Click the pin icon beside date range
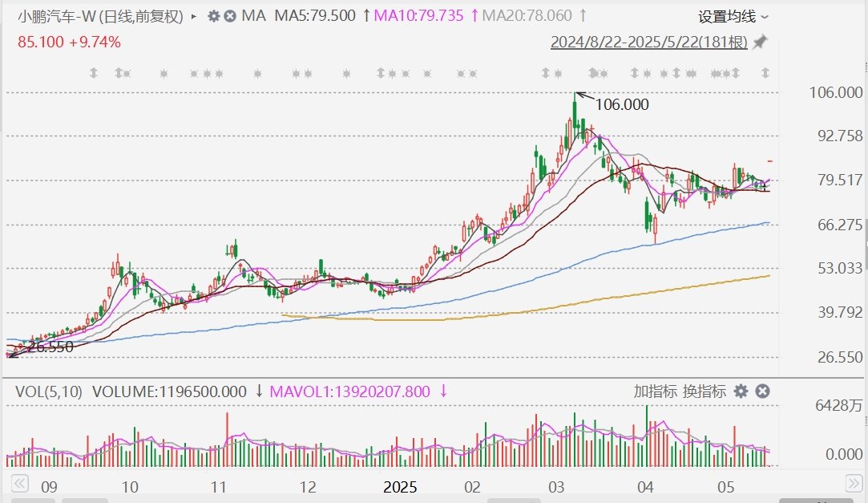 tap(761, 42)
